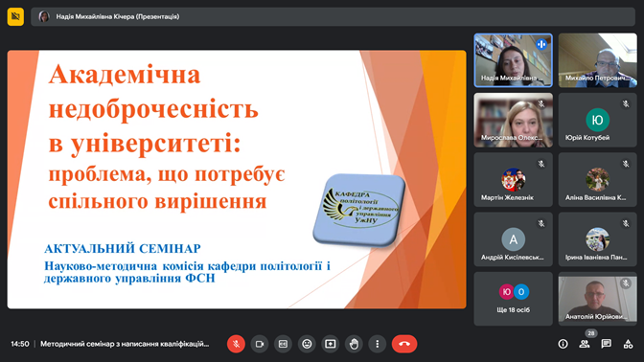
Task: Select Мартін Железнік participant tile
Action: point(513,180)
